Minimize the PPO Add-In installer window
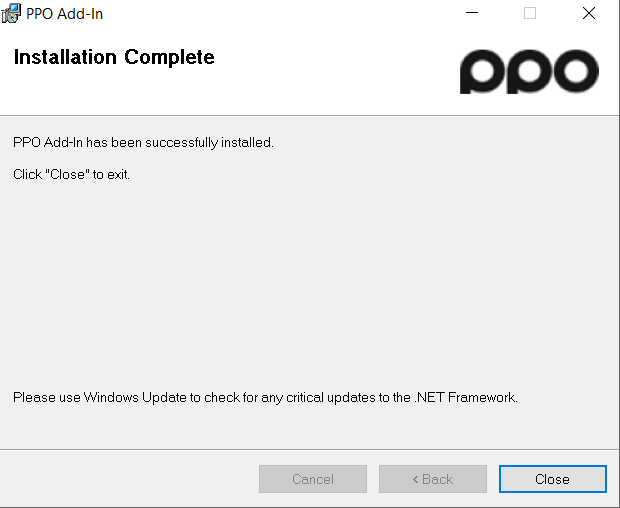 472,13
